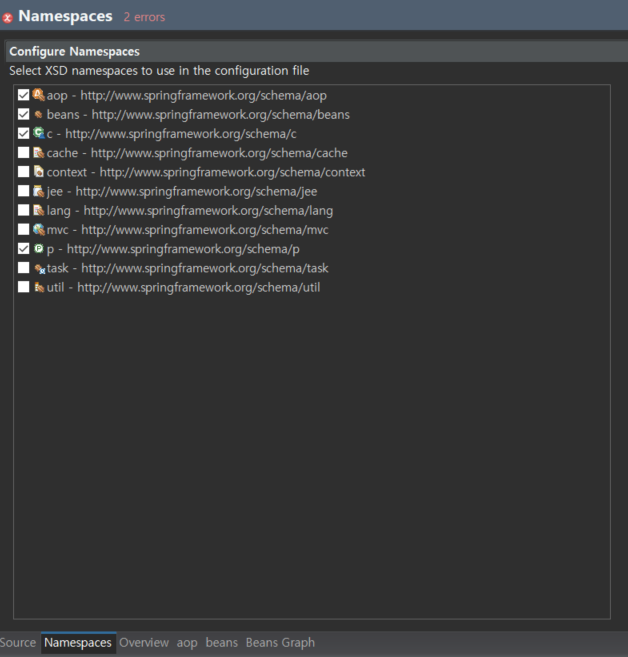Switch to the Source tab
Screen dimensions: 628x657
click(18, 643)
